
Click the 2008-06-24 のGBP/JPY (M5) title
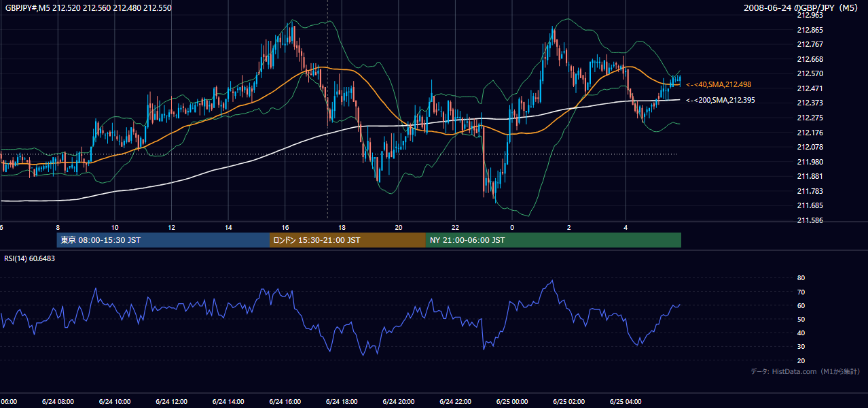pyautogui.click(x=802, y=8)
